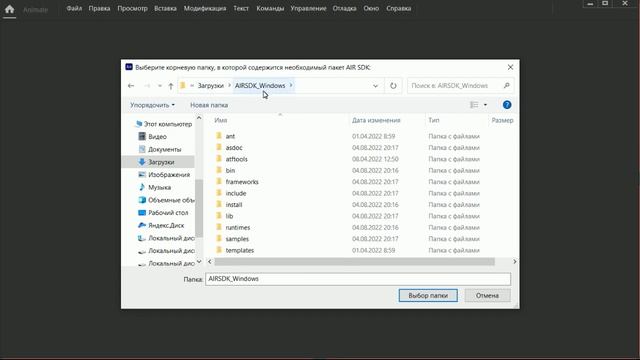Open the Упорядочить dropdown
Image resolution: width=640 pixels, height=360 pixels.
point(152,105)
